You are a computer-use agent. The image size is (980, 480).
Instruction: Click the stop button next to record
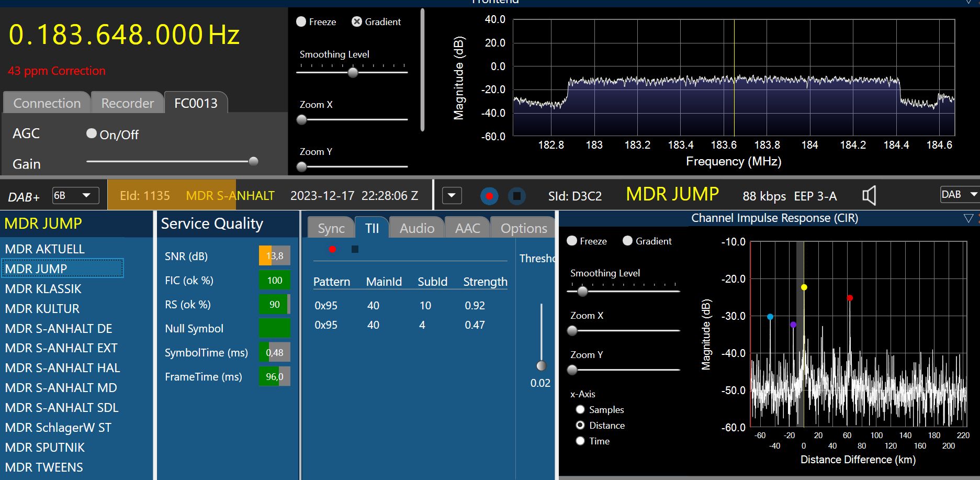coord(516,196)
